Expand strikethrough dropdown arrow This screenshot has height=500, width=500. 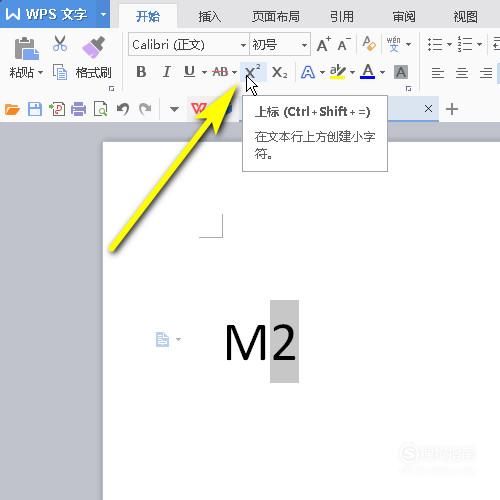coord(234,72)
